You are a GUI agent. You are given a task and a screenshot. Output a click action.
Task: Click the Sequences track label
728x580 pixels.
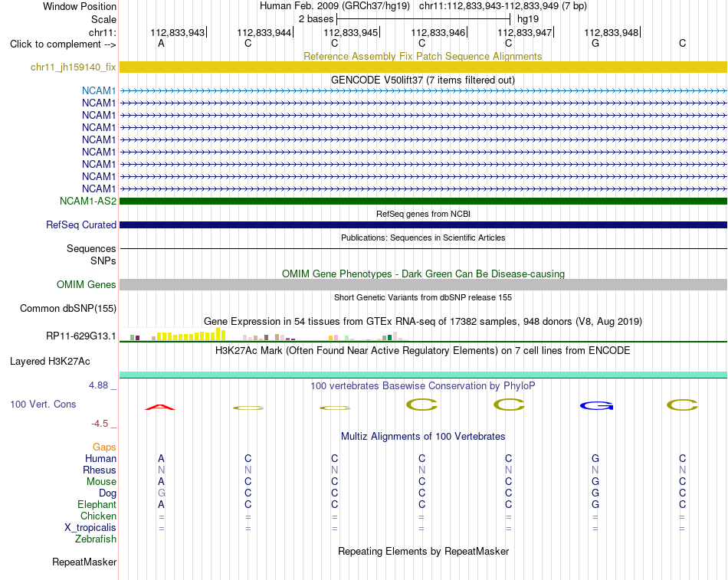[91, 248]
